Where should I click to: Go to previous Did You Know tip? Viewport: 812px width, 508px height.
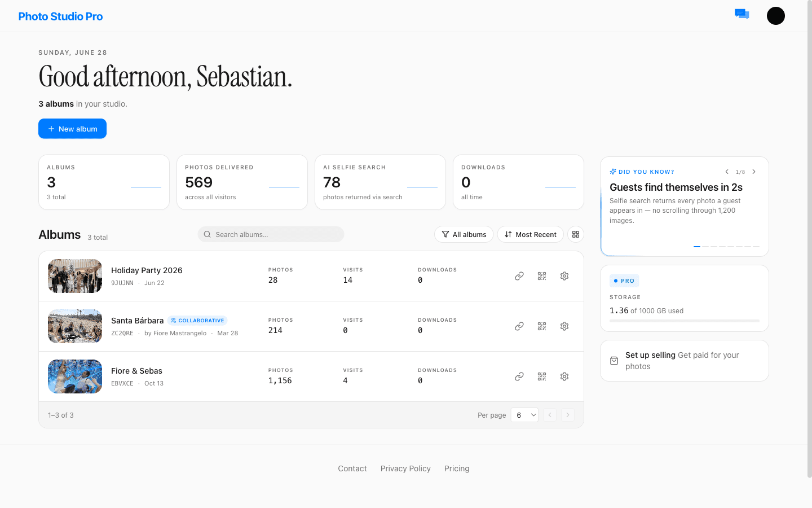[x=727, y=172]
